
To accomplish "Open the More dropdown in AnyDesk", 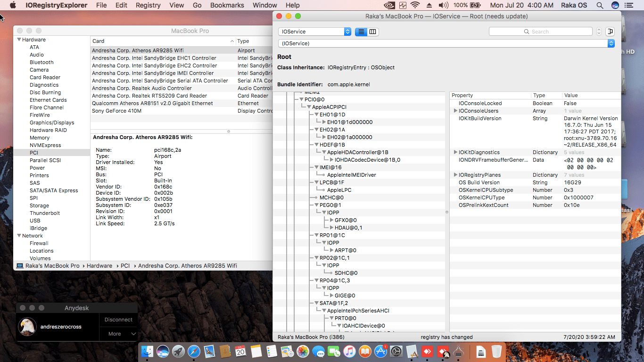I will (x=118, y=334).
